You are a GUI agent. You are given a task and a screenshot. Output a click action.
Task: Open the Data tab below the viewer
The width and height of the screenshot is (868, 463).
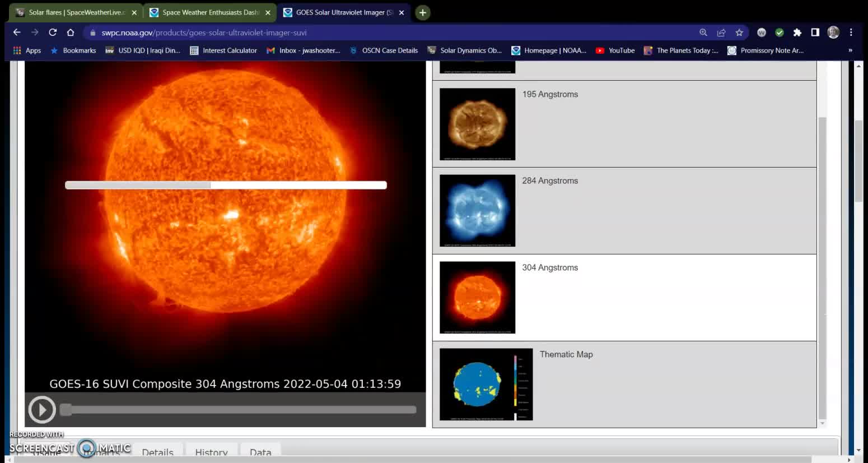tap(260, 452)
